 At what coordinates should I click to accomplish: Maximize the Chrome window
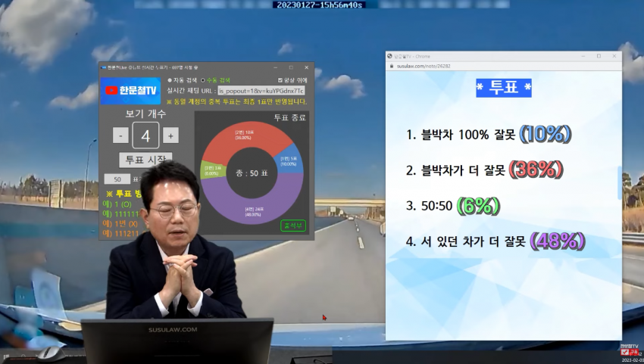(x=599, y=56)
